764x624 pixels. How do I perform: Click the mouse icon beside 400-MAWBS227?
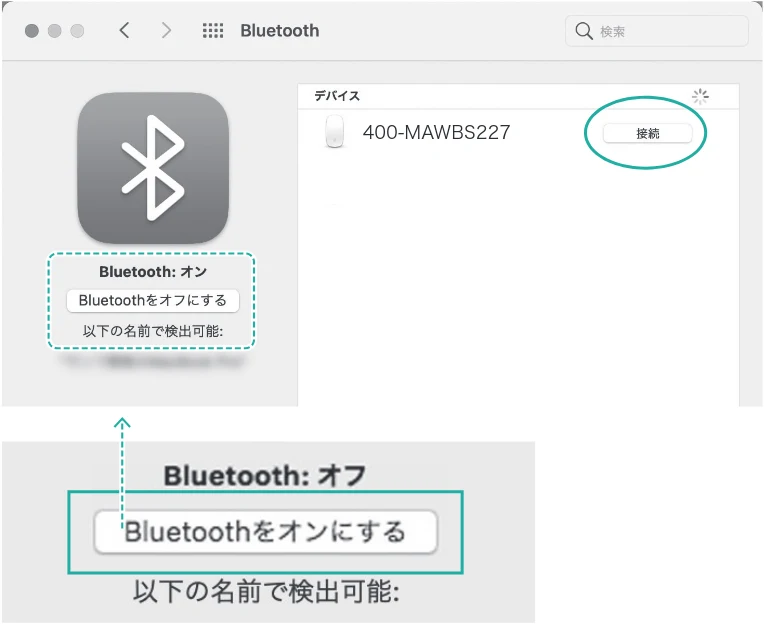(x=334, y=132)
